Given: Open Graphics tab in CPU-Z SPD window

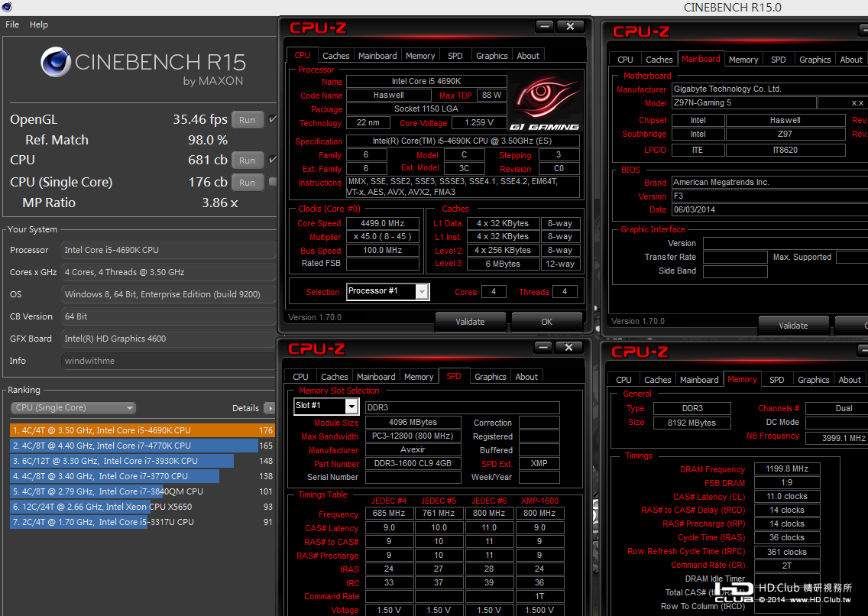Looking at the screenshot, I should (x=490, y=376).
